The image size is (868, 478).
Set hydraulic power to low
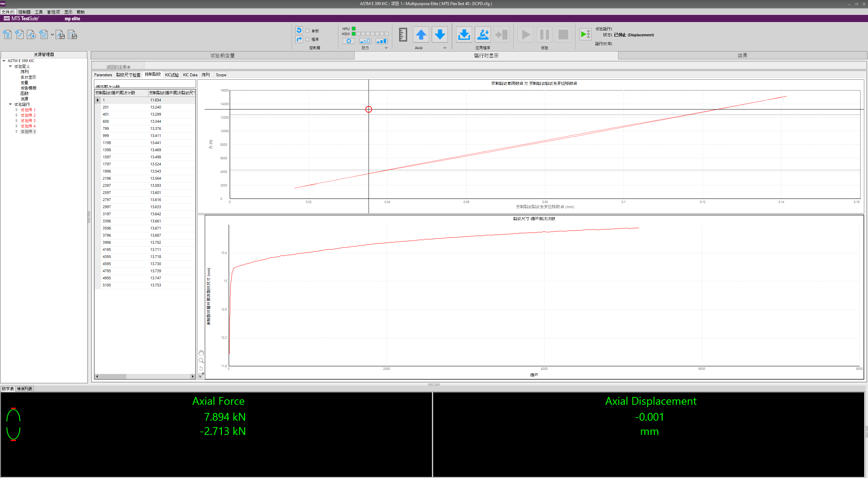pos(365,41)
